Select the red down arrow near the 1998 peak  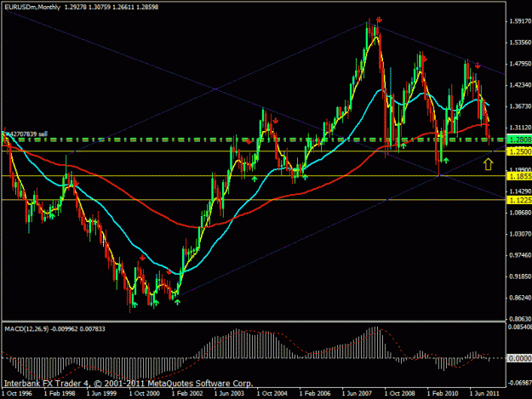pos(76,184)
